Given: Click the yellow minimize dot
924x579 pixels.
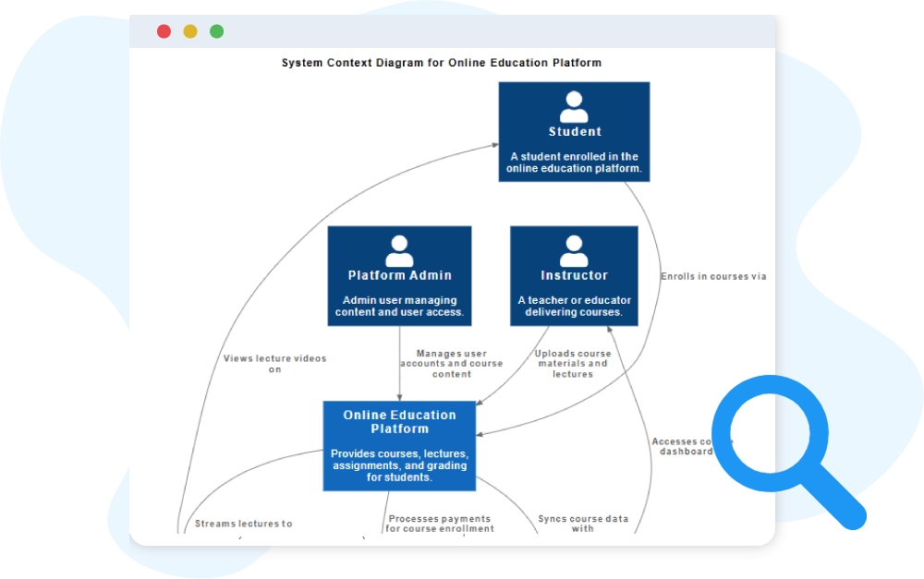Looking at the screenshot, I should tap(190, 31).
